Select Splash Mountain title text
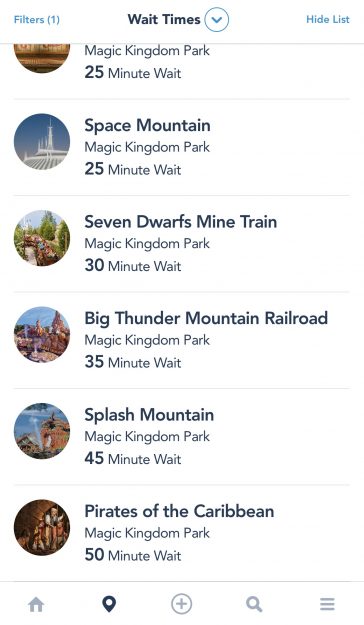This screenshot has height=625, width=364. coord(149,415)
